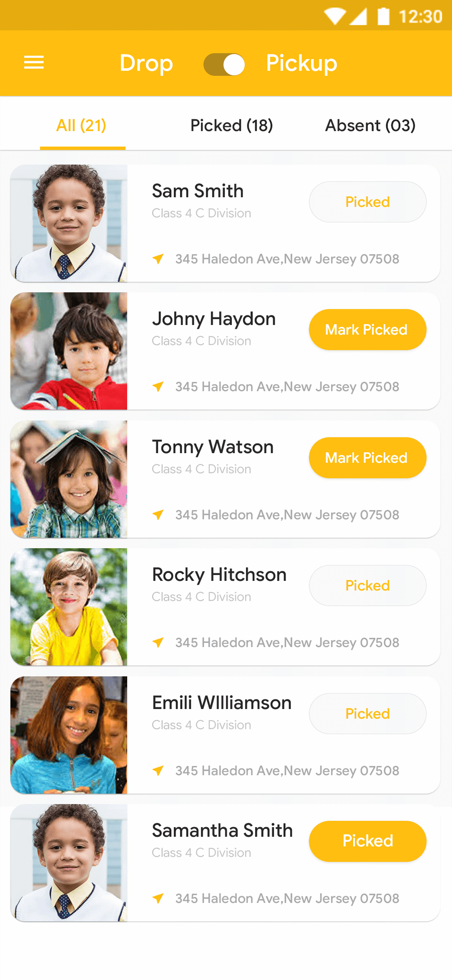Screen dimensions: 452x980
Task: Toggle the Drop/Pickup switch
Action: [x=224, y=64]
